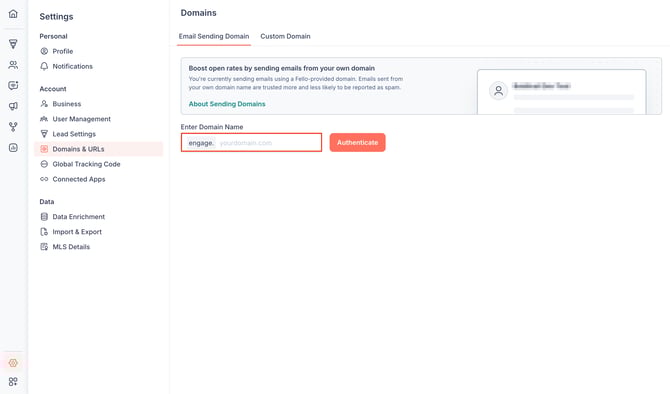Open the leads funnel icon in rail

(x=13, y=44)
